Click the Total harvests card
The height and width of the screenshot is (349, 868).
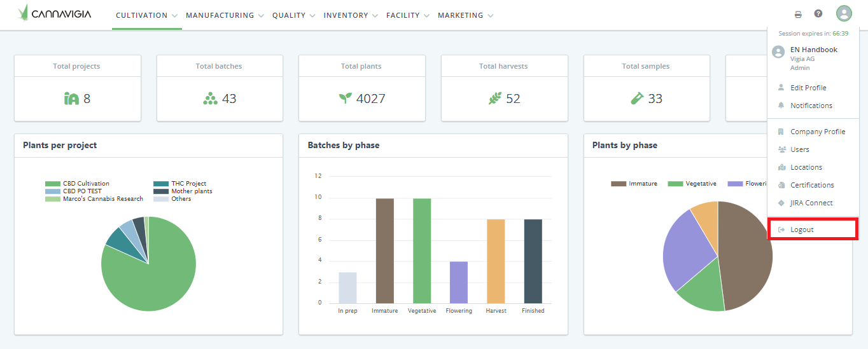click(x=504, y=88)
